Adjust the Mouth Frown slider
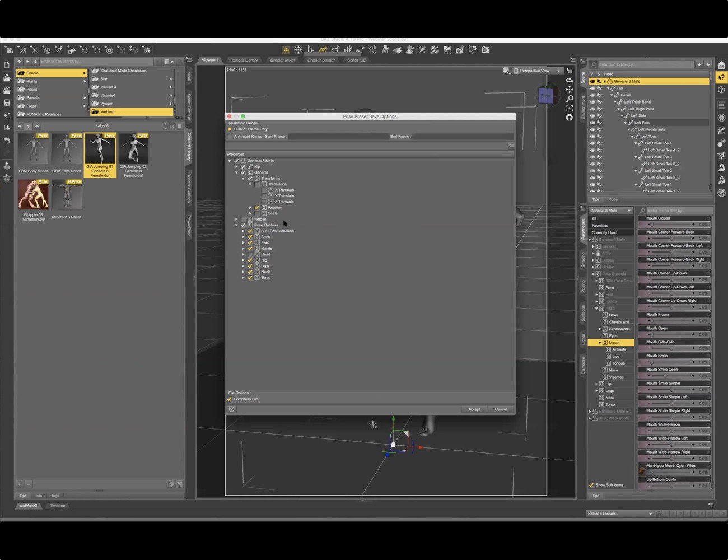 (675, 321)
